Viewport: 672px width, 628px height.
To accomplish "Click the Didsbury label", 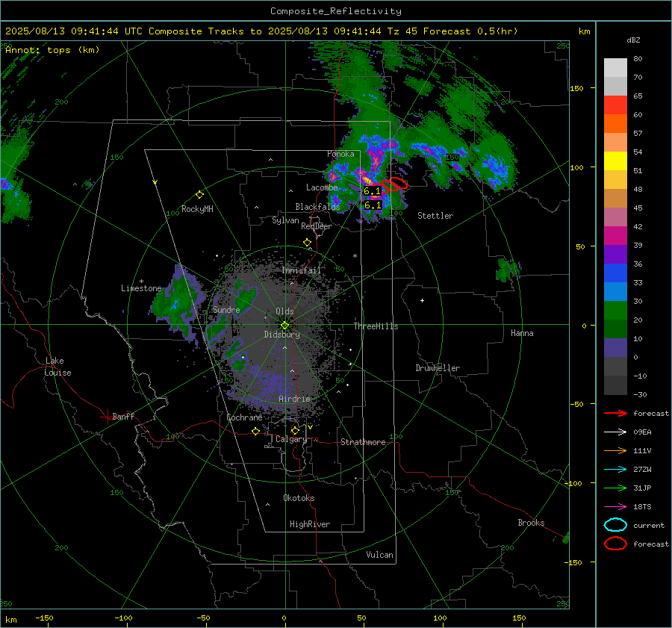I will click(x=281, y=335).
